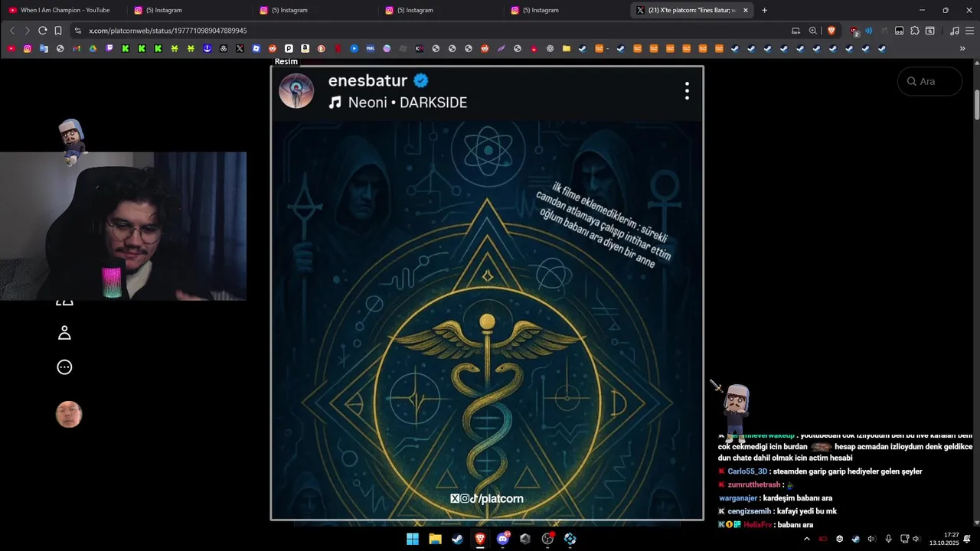Image resolution: width=980 pixels, height=551 pixels.
Task: Open the profile person icon in X sidebar
Action: click(64, 333)
